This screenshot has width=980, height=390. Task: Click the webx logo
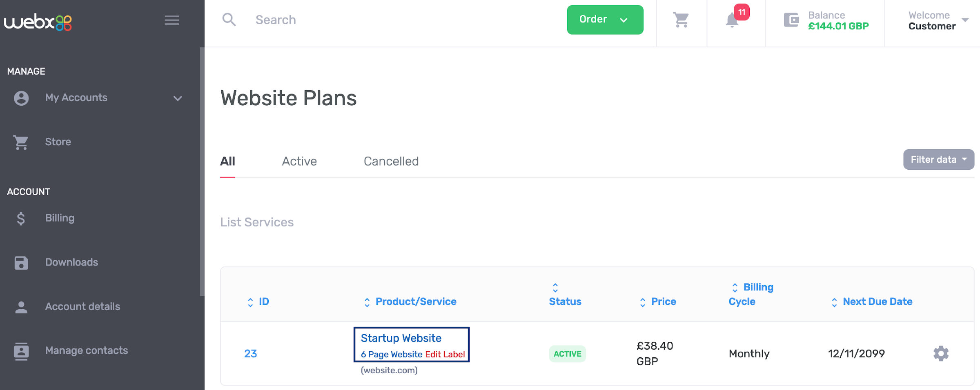tap(38, 22)
